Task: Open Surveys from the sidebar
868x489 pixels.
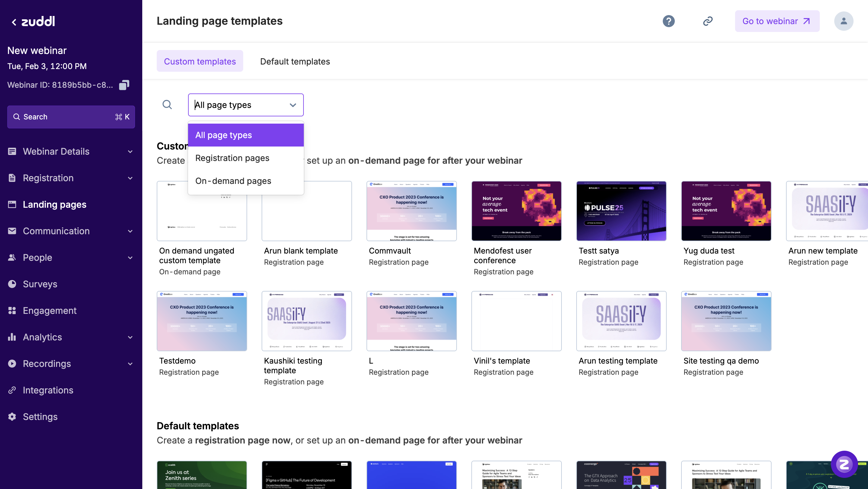Action: (x=40, y=284)
